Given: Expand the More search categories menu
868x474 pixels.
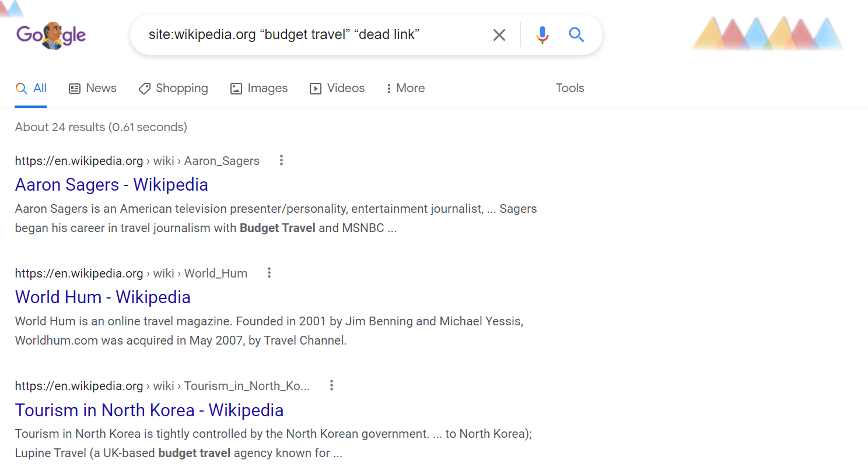Looking at the screenshot, I should [x=405, y=88].
